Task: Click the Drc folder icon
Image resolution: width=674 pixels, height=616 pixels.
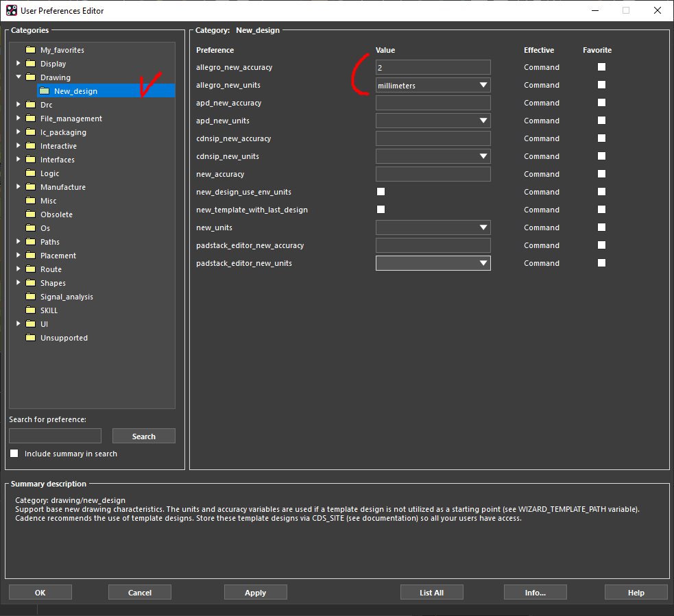Action: click(31, 105)
